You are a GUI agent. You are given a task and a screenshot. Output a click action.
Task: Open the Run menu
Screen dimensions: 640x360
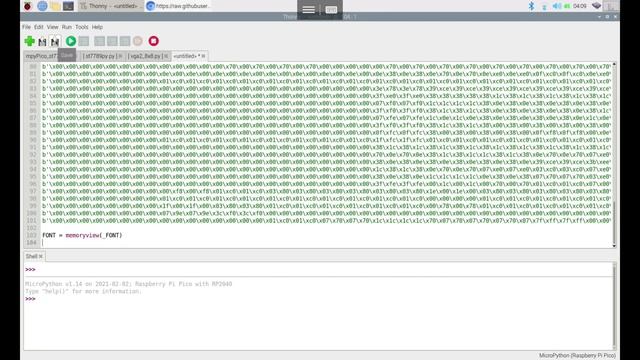[67, 27]
